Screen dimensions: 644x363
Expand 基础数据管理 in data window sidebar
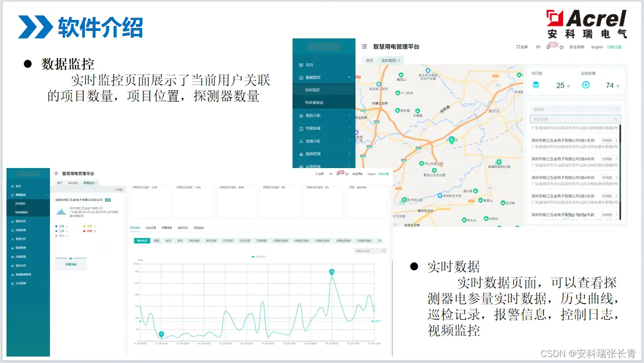[x=28, y=274]
